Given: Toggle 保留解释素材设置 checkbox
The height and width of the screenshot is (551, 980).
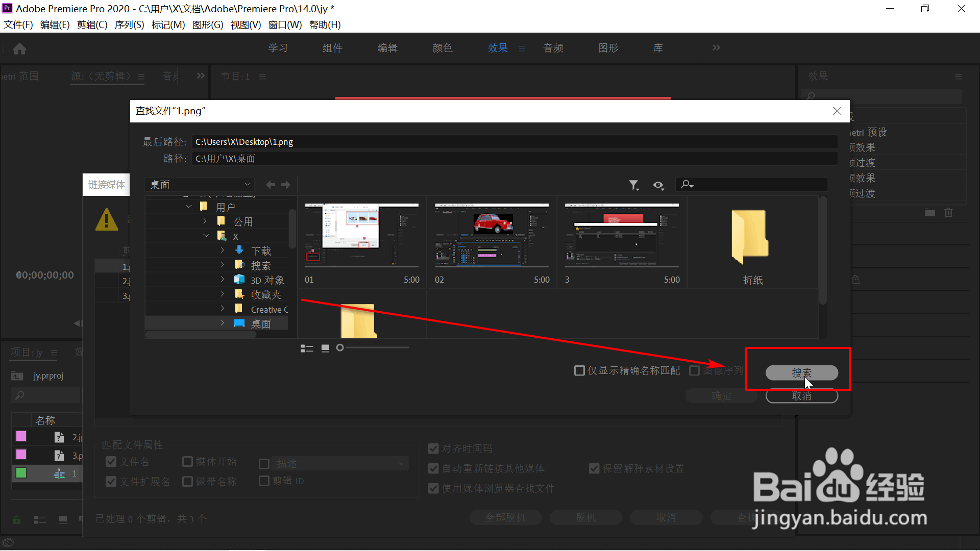Looking at the screenshot, I should tap(594, 468).
